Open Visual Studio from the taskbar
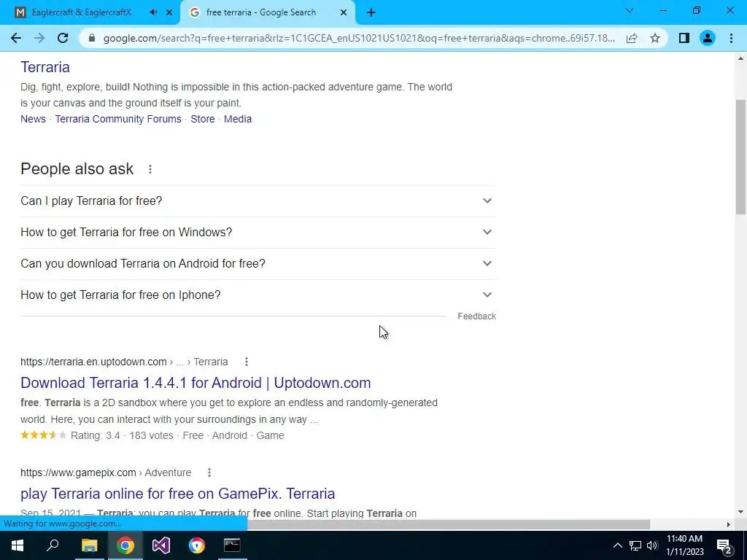Viewport: 747px width, 560px height. 161,545
